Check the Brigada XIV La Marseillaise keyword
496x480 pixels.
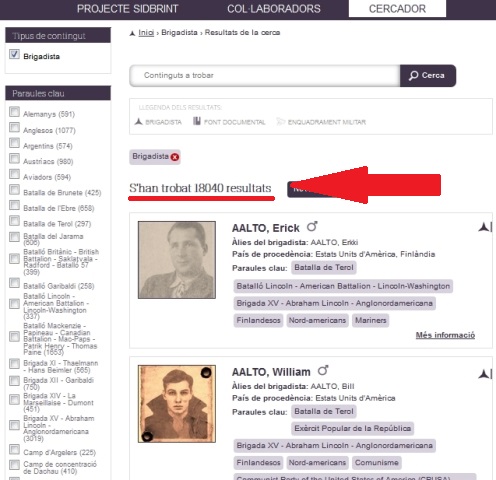[14, 400]
